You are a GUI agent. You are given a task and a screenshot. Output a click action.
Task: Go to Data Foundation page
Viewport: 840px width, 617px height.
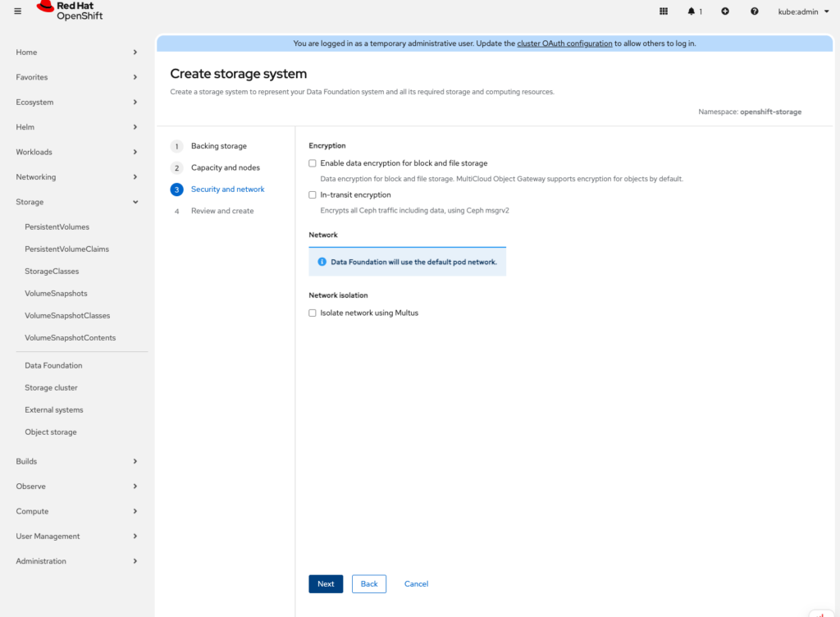(x=53, y=366)
